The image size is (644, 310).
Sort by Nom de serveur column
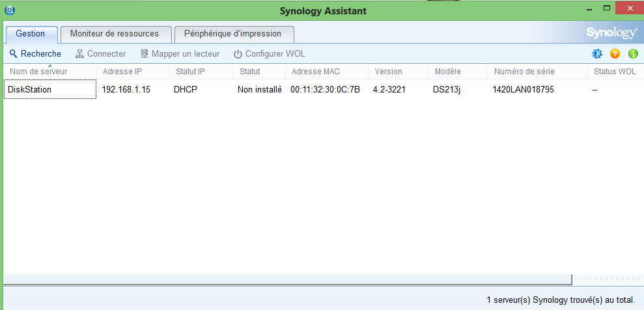click(50, 72)
